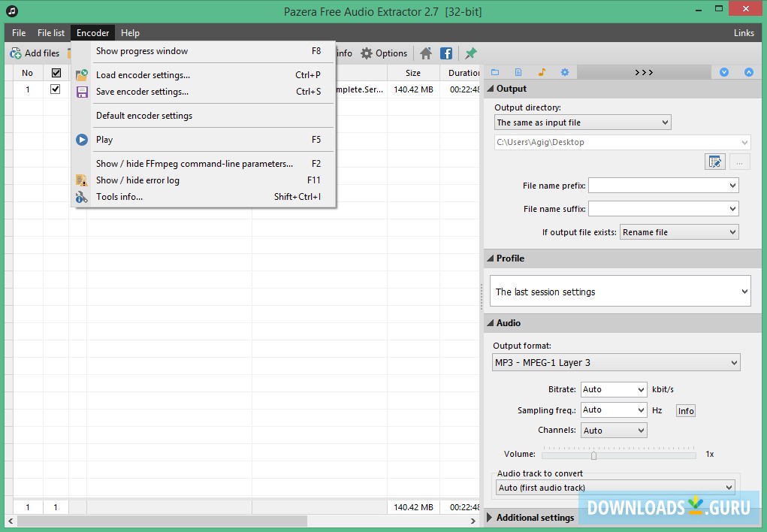The width and height of the screenshot is (767, 532).
Task: Uncheck the checkbox for file row 1
Action: (55, 89)
